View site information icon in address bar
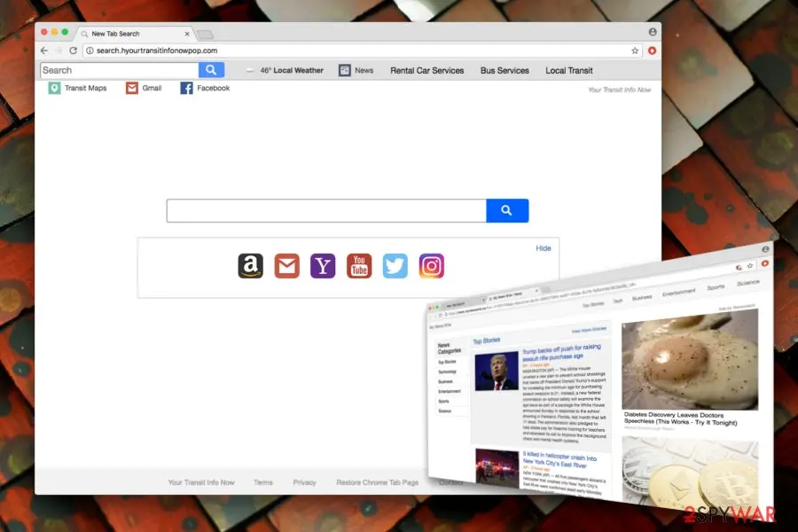798x532 pixels. [x=90, y=51]
